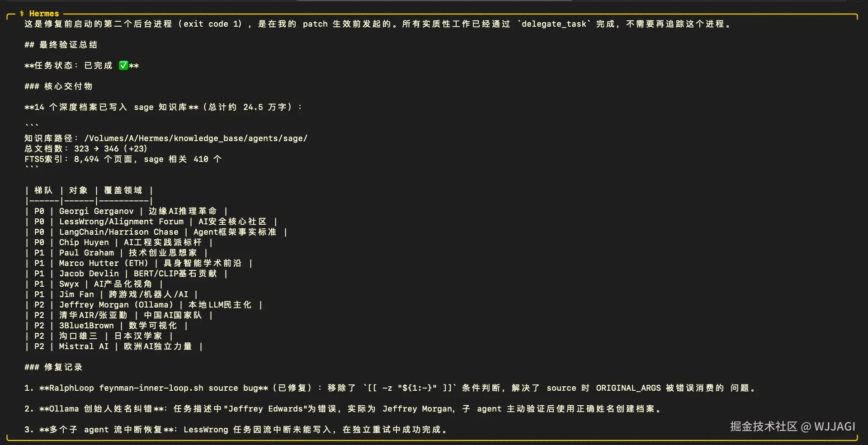Click '多个子 agent 流中断恢复' in item 3

click(x=106, y=430)
